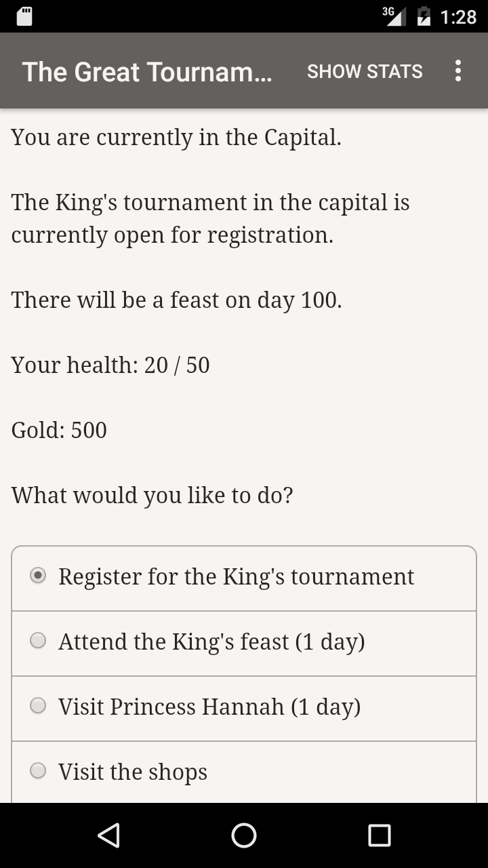
Task: Pick the Visit the shops radio option
Action: pos(39,771)
